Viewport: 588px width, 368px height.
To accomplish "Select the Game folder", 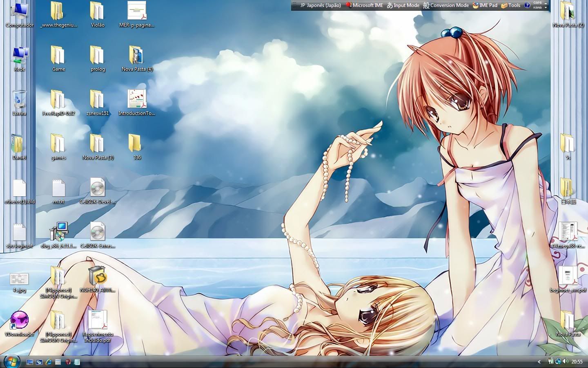I will point(58,58).
